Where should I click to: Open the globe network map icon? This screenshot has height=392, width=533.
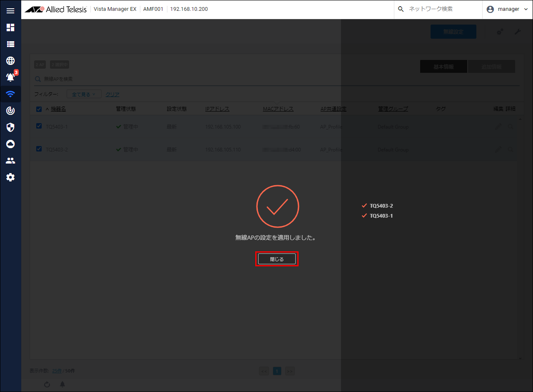click(10, 61)
